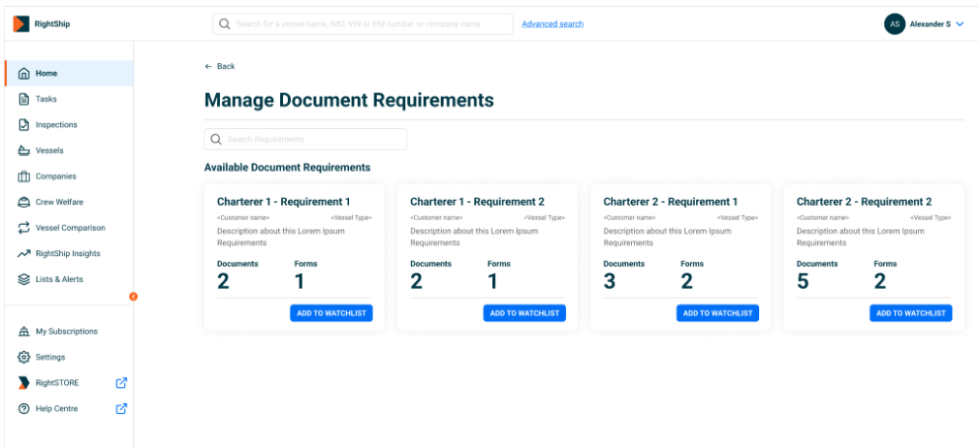Click the Back arrow icon
Image resolution: width=980 pixels, height=448 pixels.
(x=208, y=66)
